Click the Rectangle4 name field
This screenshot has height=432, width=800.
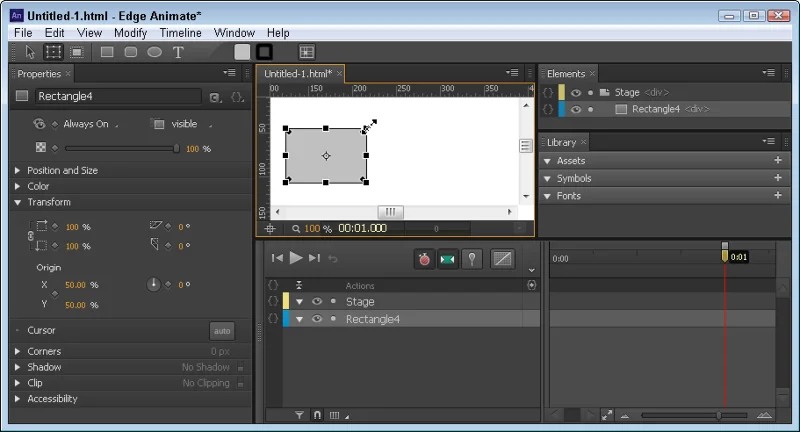click(x=118, y=96)
